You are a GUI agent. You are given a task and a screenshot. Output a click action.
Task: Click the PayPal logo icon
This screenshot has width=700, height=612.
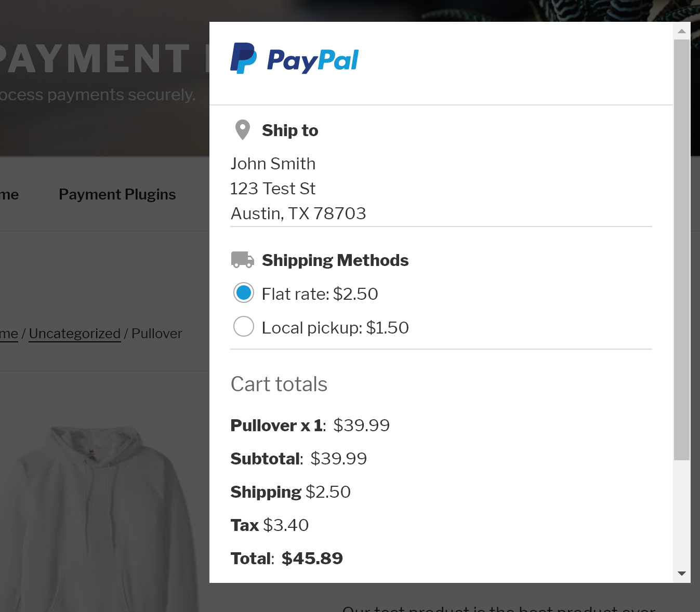pyautogui.click(x=243, y=58)
